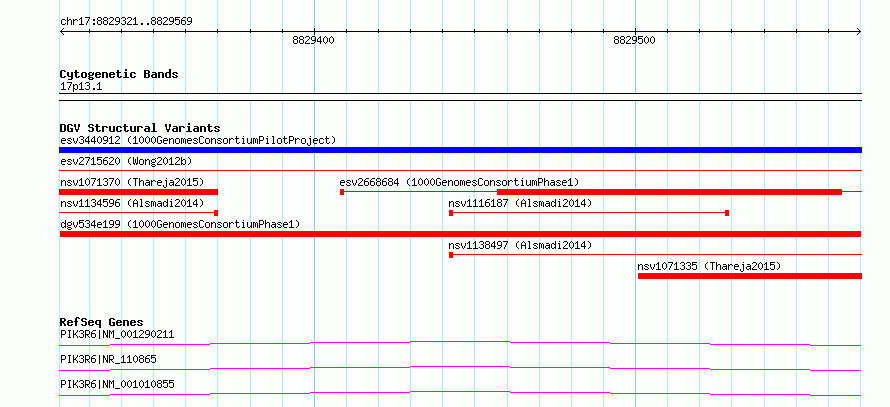This screenshot has height=407, width=890.
Task: Click the thin red esv2715620 variant line
Action: [x=460, y=170]
